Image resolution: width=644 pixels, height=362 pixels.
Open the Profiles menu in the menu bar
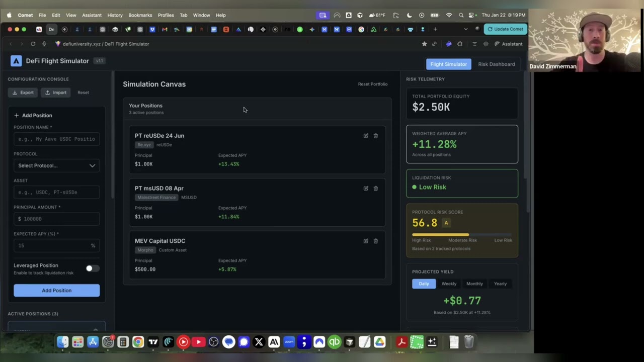[x=166, y=15]
